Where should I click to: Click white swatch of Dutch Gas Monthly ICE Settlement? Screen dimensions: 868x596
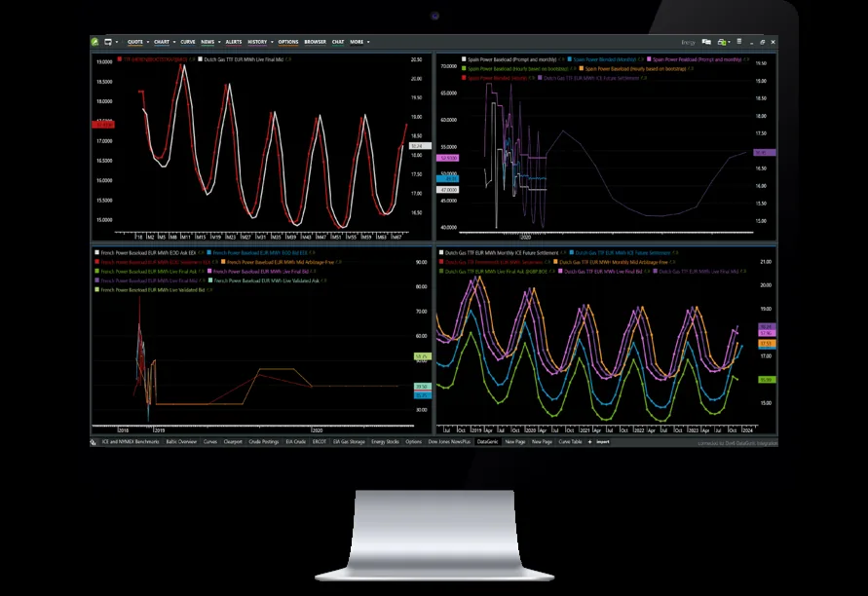point(441,252)
